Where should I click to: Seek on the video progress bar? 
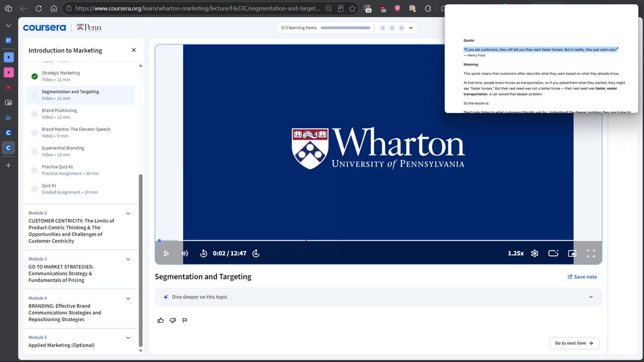378,240
